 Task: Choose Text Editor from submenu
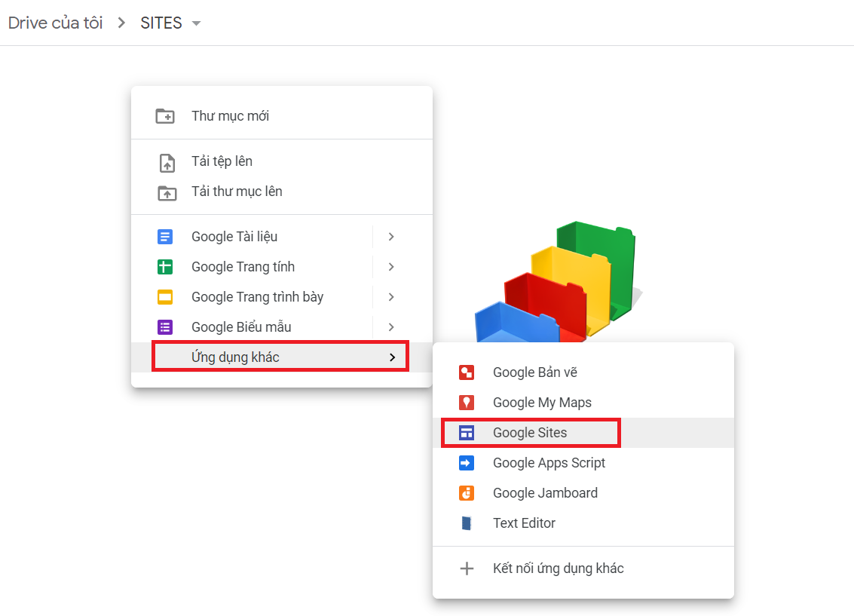pyautogui.click(x=583, y=523)
